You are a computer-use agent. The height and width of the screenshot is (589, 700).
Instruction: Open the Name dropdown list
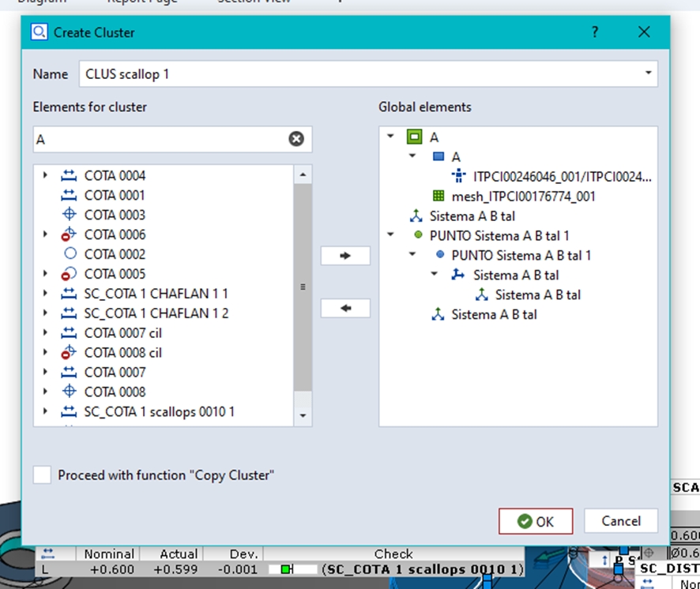(648, 74)
